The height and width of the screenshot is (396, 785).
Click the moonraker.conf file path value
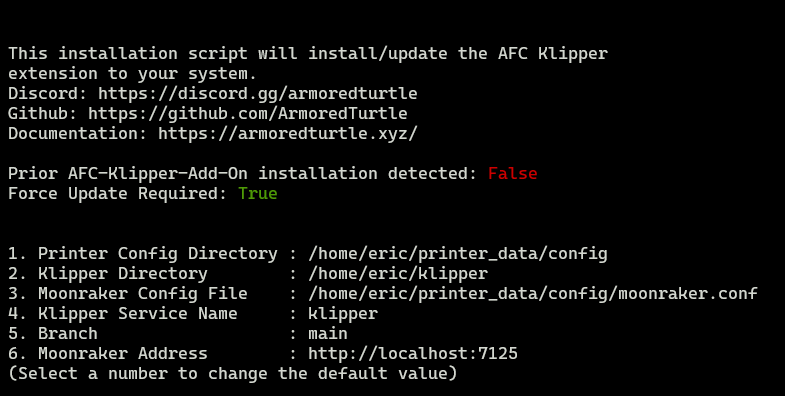(x=533, y=293)
